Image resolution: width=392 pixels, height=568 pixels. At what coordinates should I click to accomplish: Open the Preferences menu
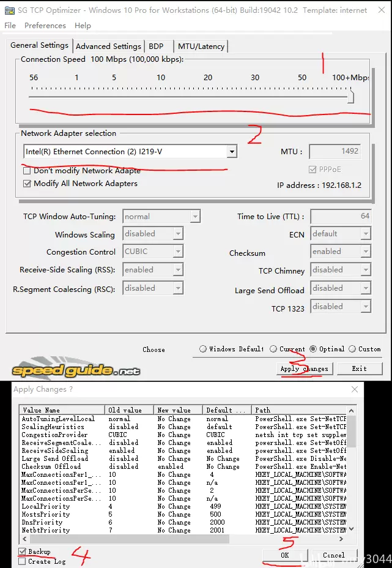pos(45,25)
